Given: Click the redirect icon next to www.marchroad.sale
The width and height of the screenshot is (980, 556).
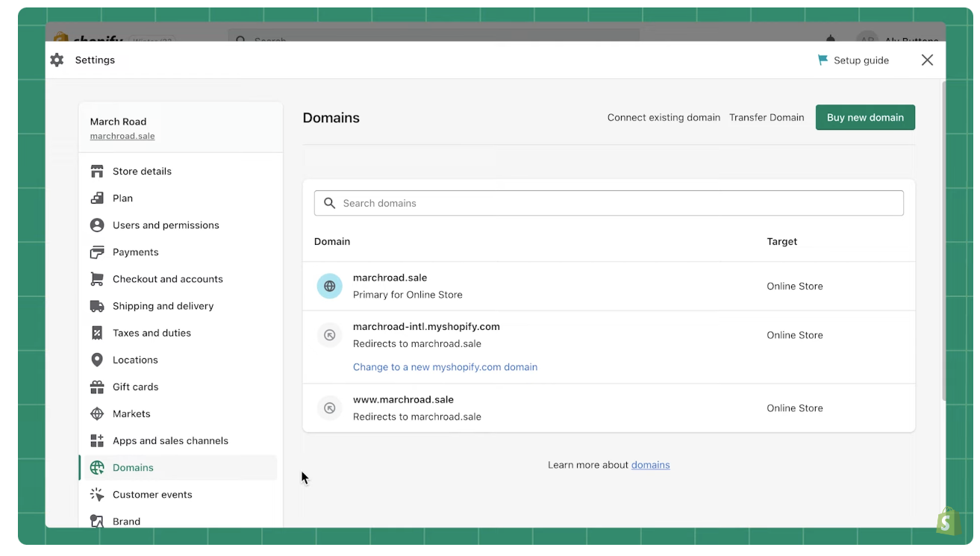Looking at the screenshot, I should [x=329, y=407].
